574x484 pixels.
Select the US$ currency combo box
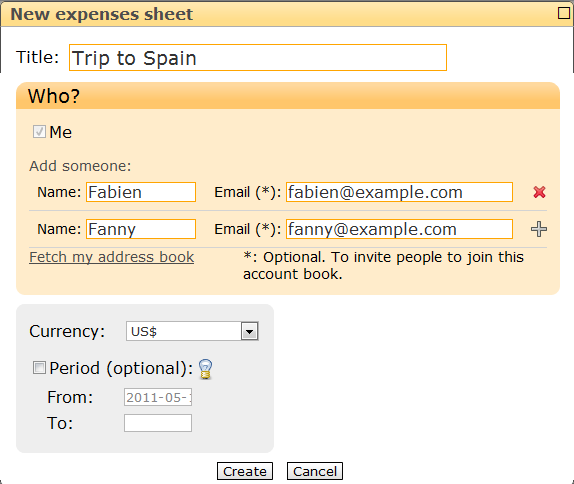coord(192,331)
